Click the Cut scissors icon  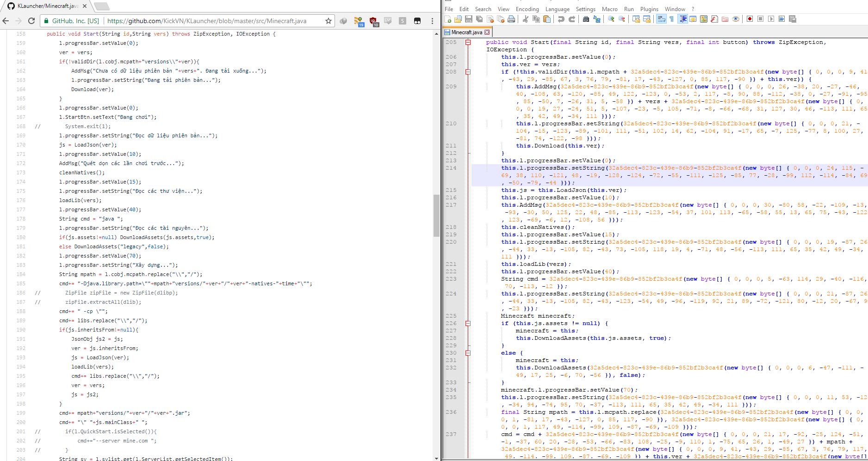[525, 19]
